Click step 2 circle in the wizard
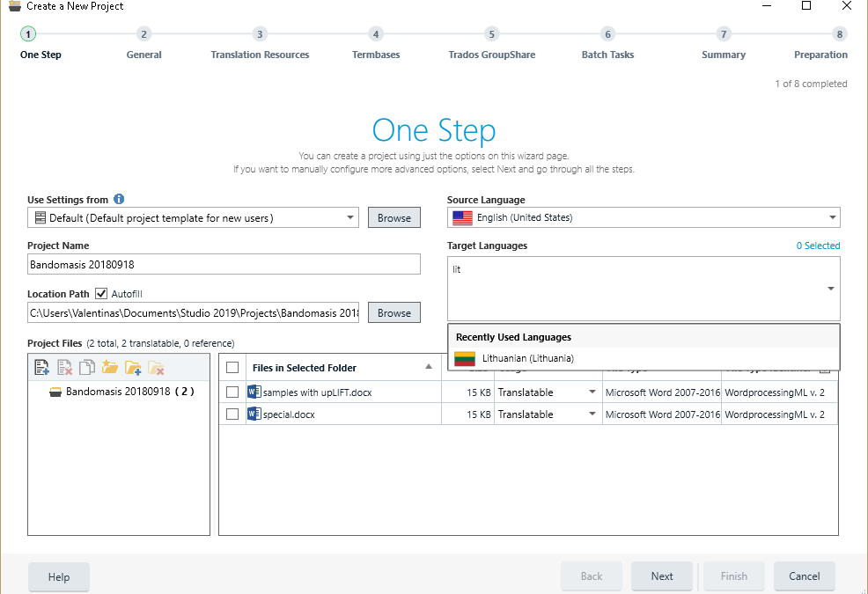 coord(143,34)
